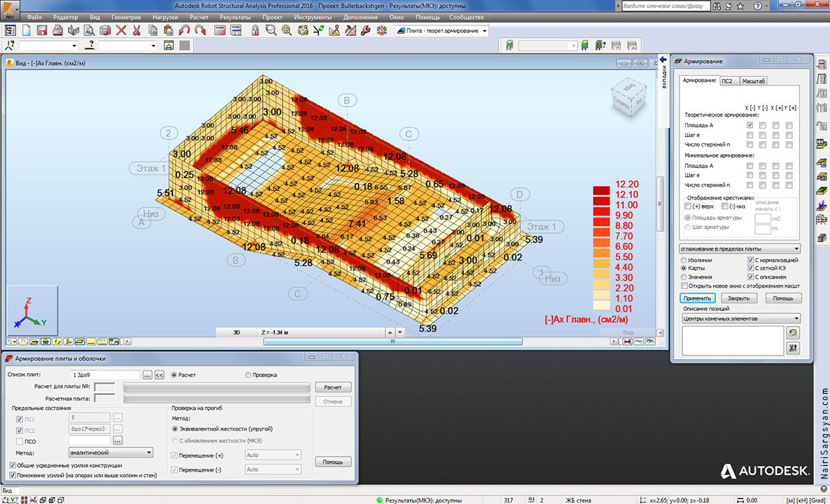The image size is (830, 504).
Task: Click the Cut scissors icon
Action: (x=136, y=30)
